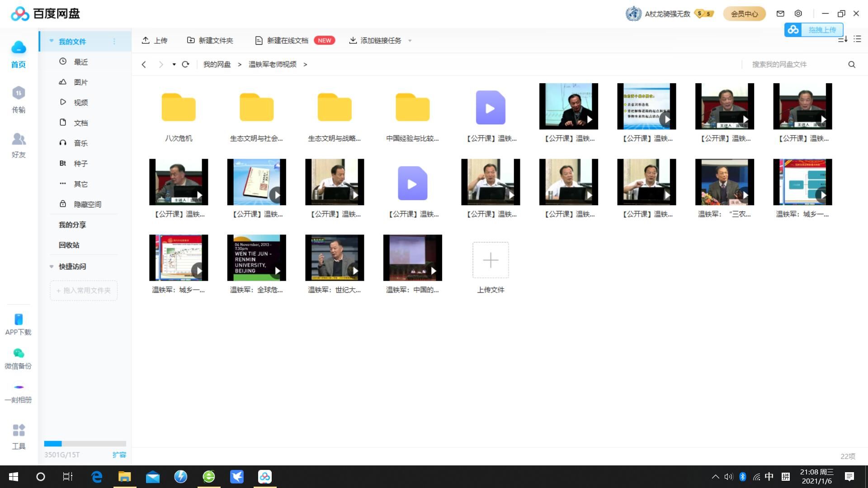Open 回收站 in the sidebar
Viewport: 868px width, 488px height.
[x=69, y=245]
